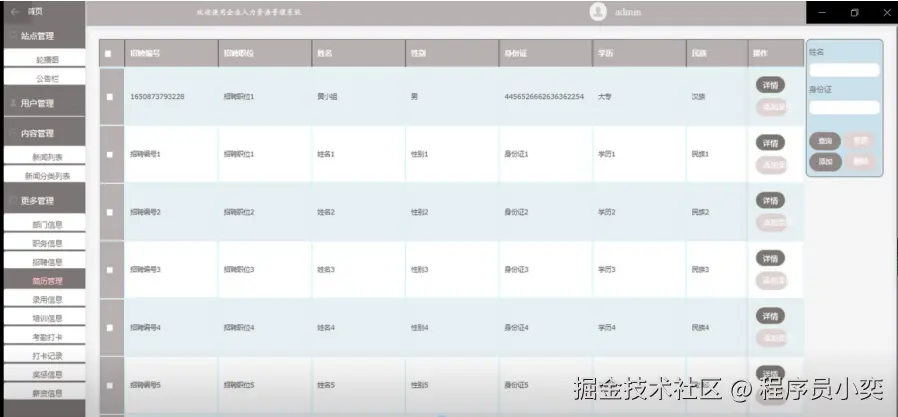Click the pink button right of 添加
This screenshot has height=417, width=898.
[860, 162]
